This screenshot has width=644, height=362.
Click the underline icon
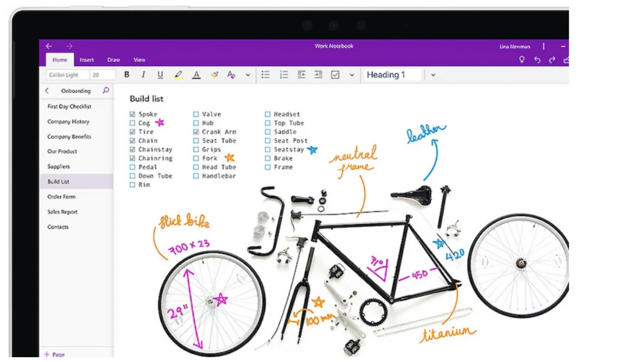pos(160,75)
